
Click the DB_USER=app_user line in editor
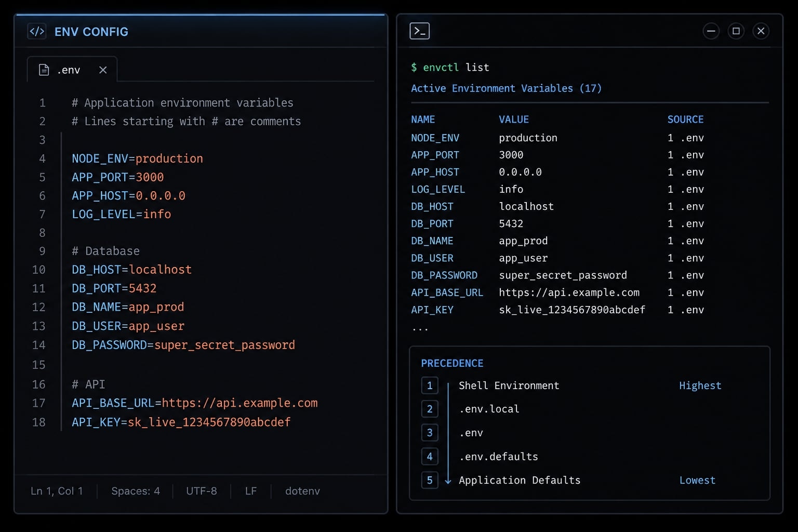pos(128,326)
